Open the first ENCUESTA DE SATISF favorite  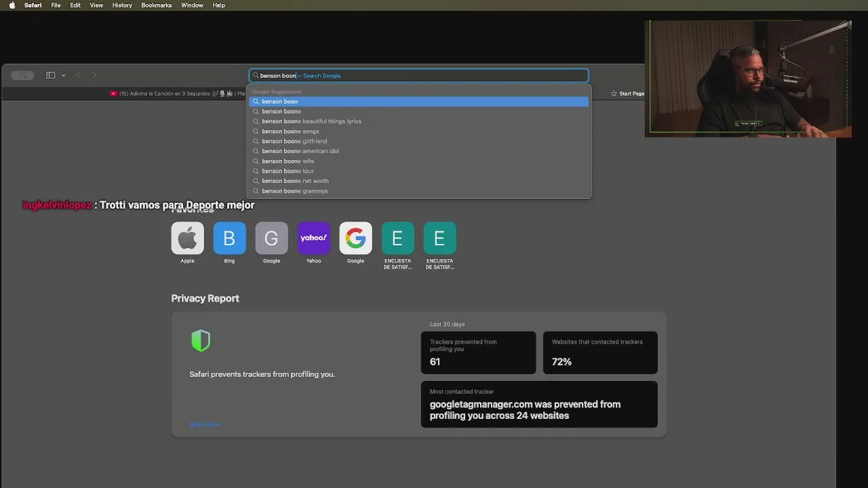point(397,238)
